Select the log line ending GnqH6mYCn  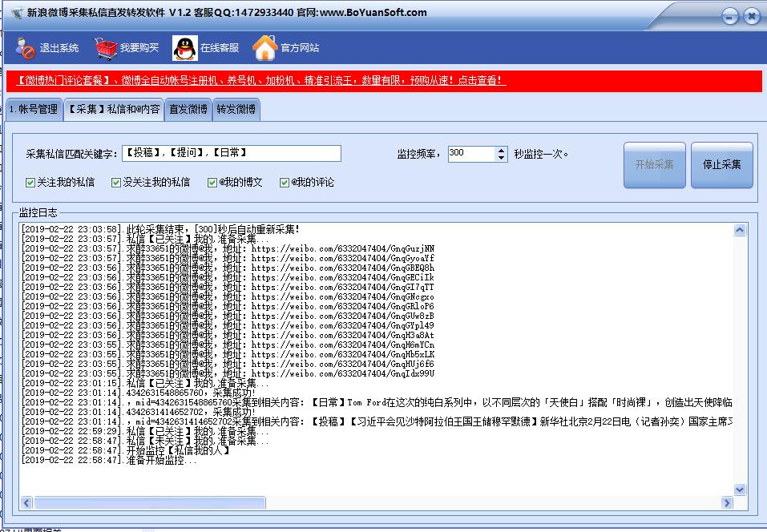228,345
